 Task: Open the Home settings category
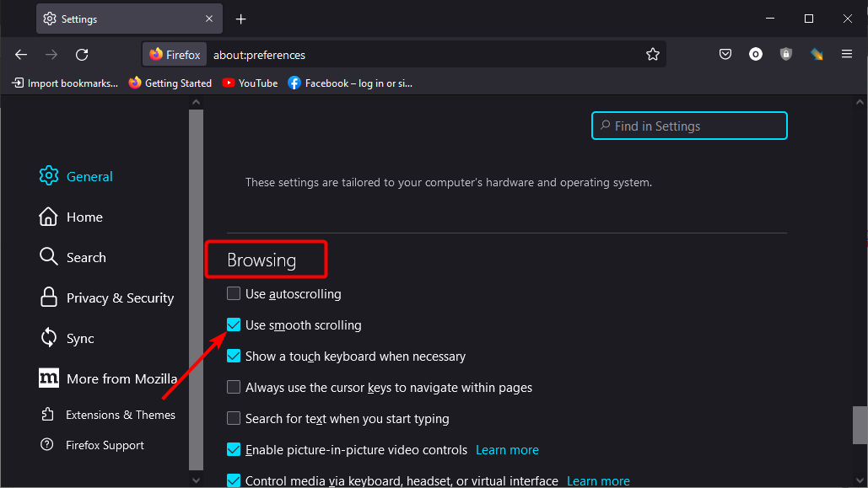coord(71,217)
